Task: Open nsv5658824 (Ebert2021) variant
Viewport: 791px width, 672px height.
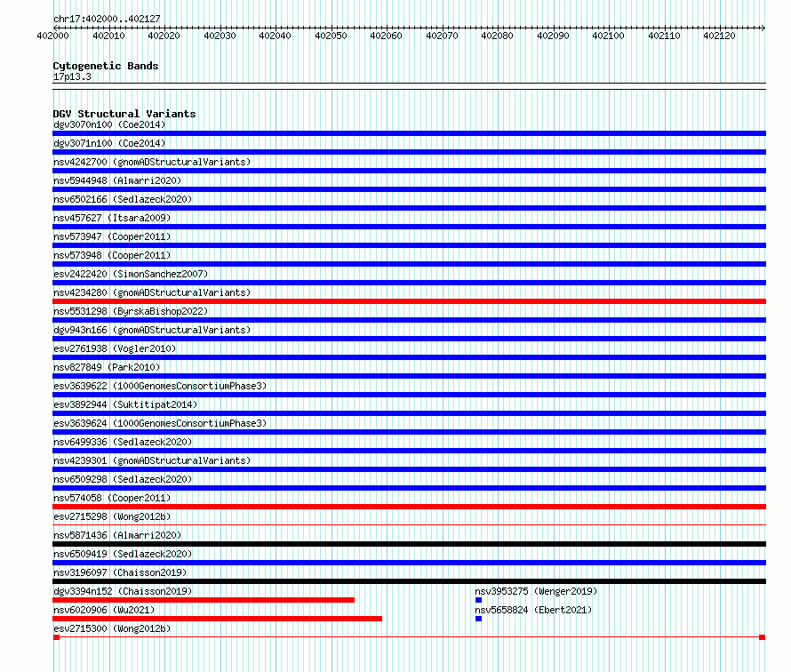Action: click(x=533, y=610)
